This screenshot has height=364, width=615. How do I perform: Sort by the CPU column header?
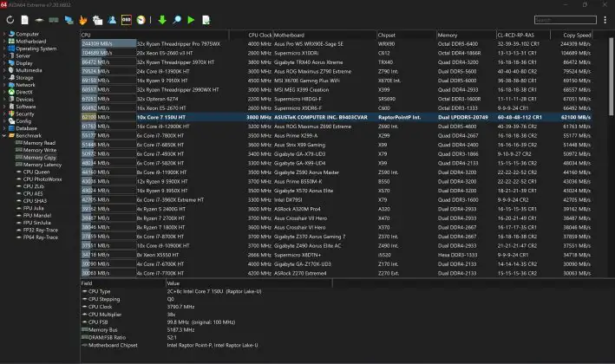(154, 35)
